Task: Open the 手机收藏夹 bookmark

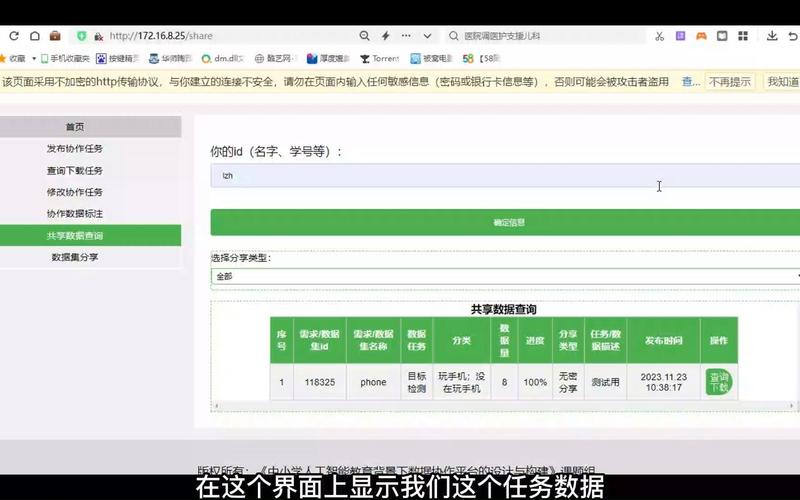Action: (65, 59)
